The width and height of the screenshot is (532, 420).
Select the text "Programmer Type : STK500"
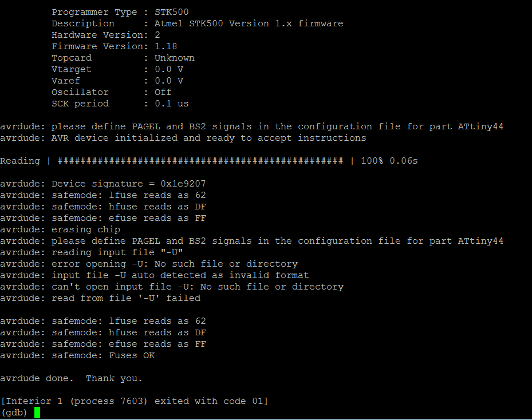click(x=120, y=12)
